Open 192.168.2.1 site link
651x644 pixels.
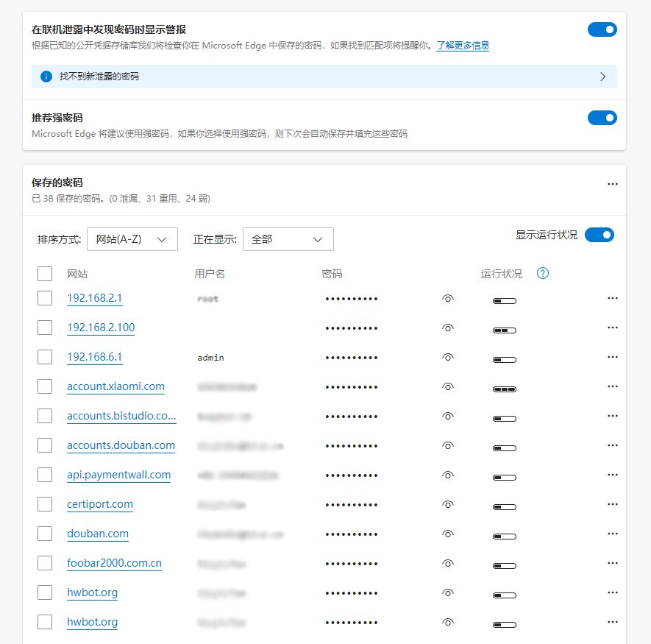click(95, 298)
